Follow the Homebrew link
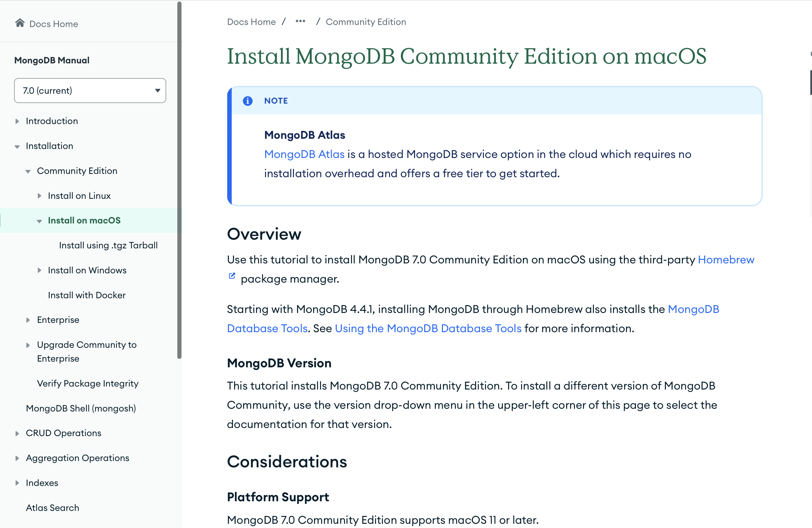 tap(726, 259)
